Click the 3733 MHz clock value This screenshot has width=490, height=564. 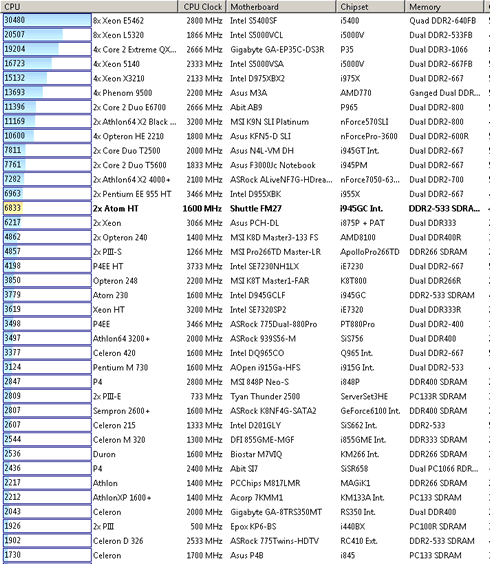(204, 266)
